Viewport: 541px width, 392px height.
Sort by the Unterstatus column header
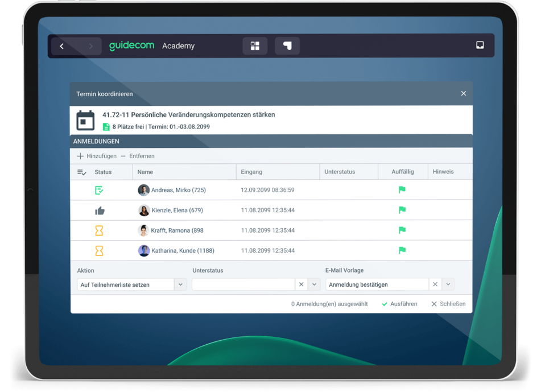coord(340,171)
